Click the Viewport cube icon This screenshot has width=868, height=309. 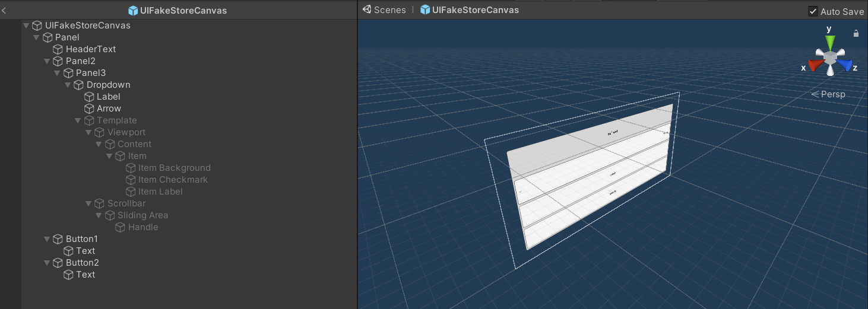[x=99, y=132]
